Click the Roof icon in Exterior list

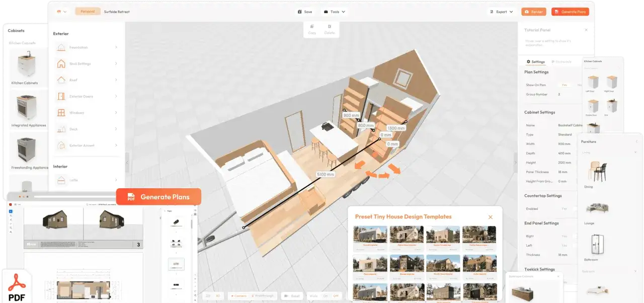(x=61, y=80)
